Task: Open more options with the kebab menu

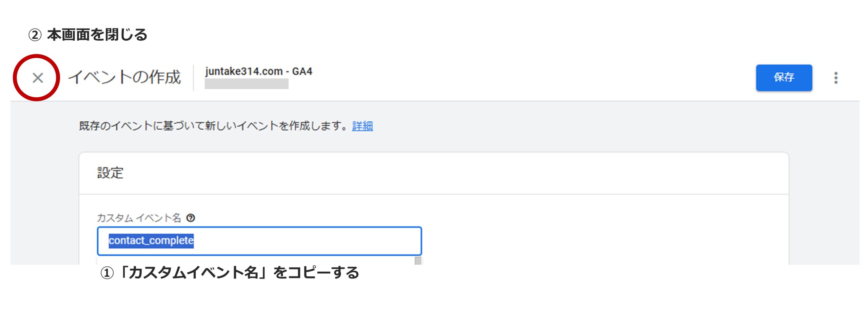Action: pos(836,78)
